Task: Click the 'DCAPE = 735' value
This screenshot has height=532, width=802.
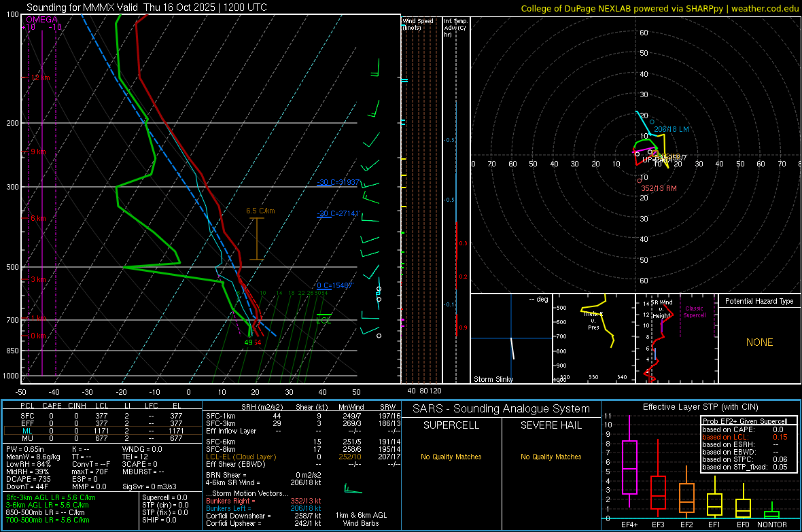Action: [27, 479]
